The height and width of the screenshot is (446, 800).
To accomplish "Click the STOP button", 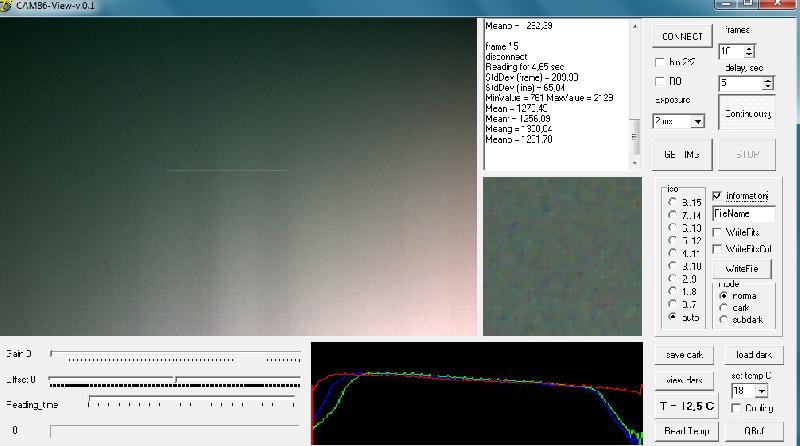I will 747,155.
